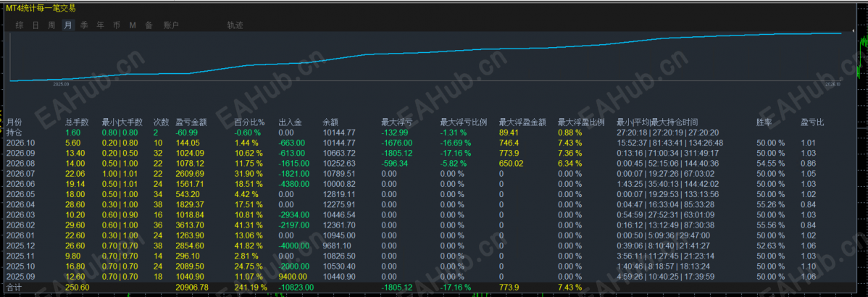Click the 最小|大手数 column header
This screenshot has width=868, height=297.
pyautogui.click(x=122, y=122)
